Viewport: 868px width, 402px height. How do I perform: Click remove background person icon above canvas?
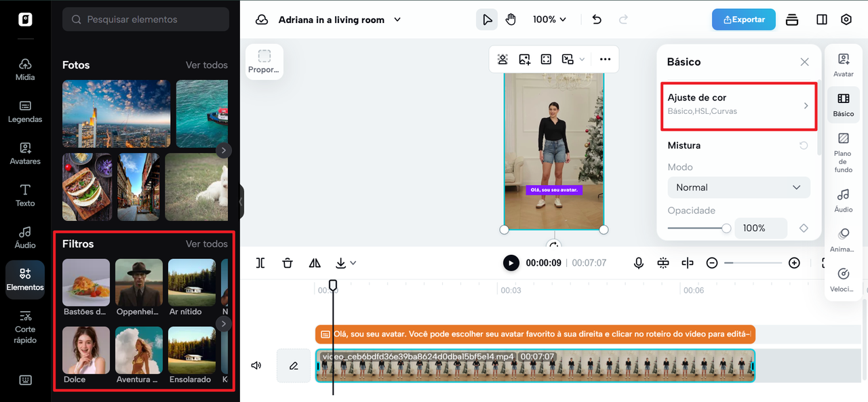[x=502, y=59]
